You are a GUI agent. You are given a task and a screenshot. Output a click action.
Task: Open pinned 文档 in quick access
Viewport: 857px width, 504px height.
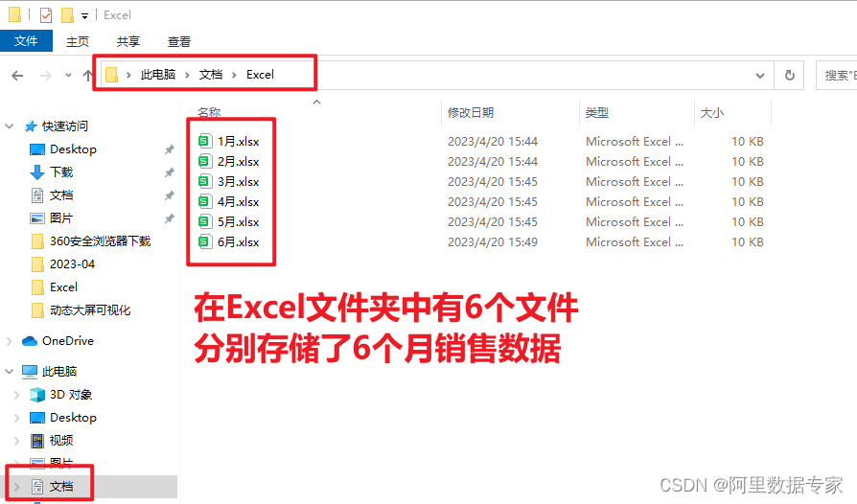61,195
